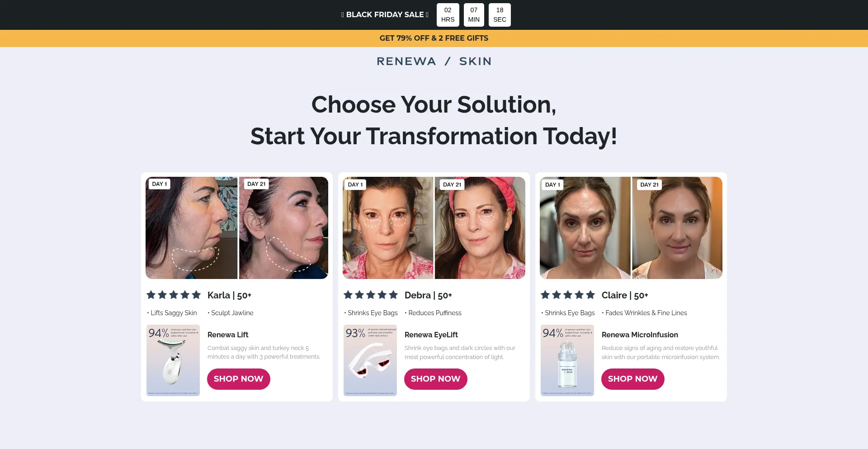
Task: Click the Black Friday Sale countdown hours box
Action: [x=448, y=15]
